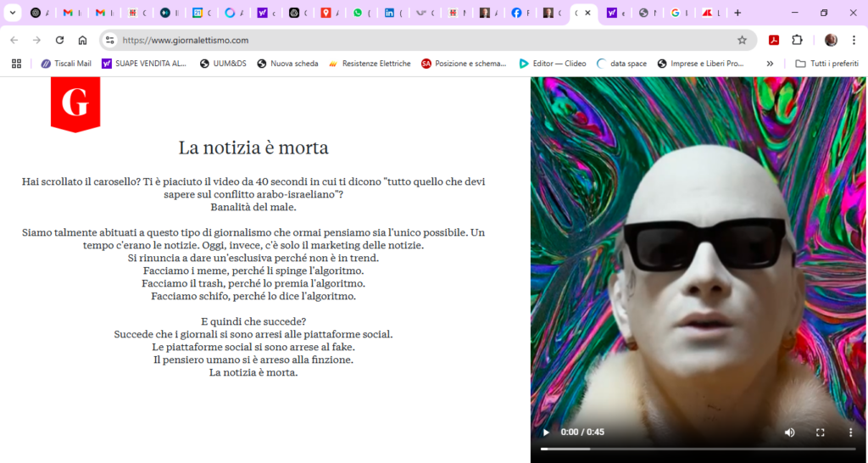This screenshot has height=463, width=868.
Task: Open the Nuova scheda bookmark
Action: pos(287,64)
